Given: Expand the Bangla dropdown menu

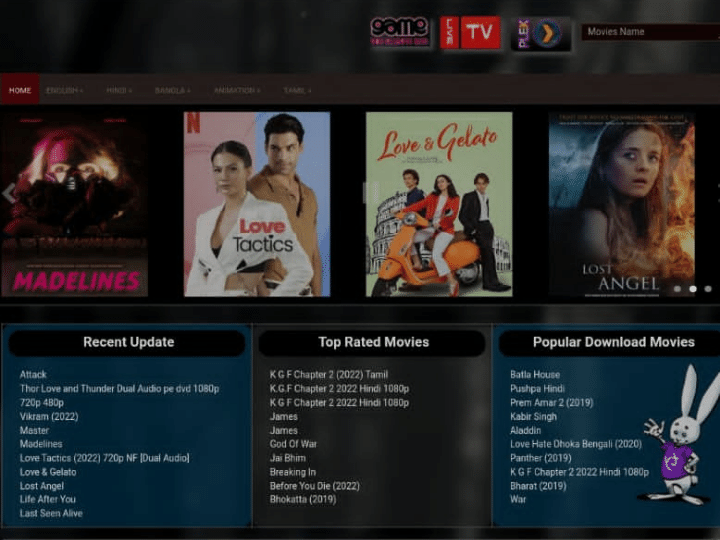Looking at the screenshot, I should [172, 90].
